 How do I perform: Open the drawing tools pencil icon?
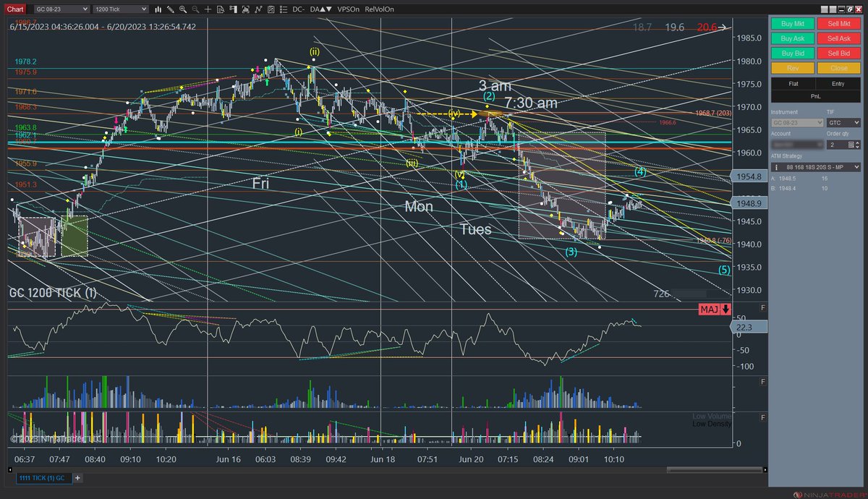click(171, 9)
